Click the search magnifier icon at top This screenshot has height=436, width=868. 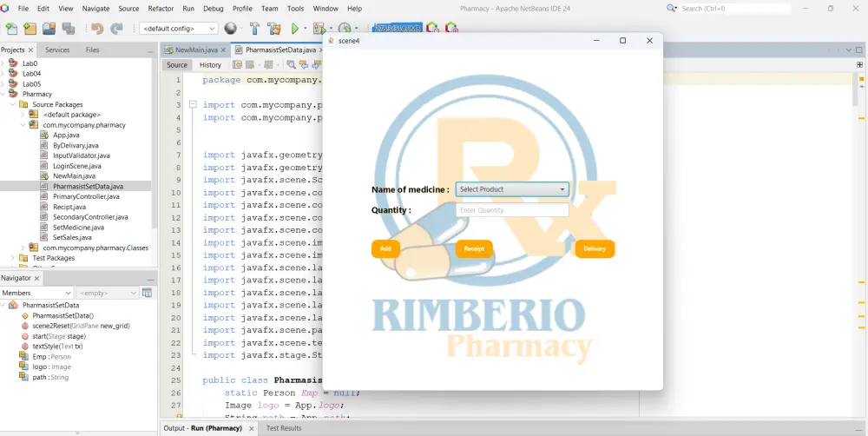pos(672,9)
